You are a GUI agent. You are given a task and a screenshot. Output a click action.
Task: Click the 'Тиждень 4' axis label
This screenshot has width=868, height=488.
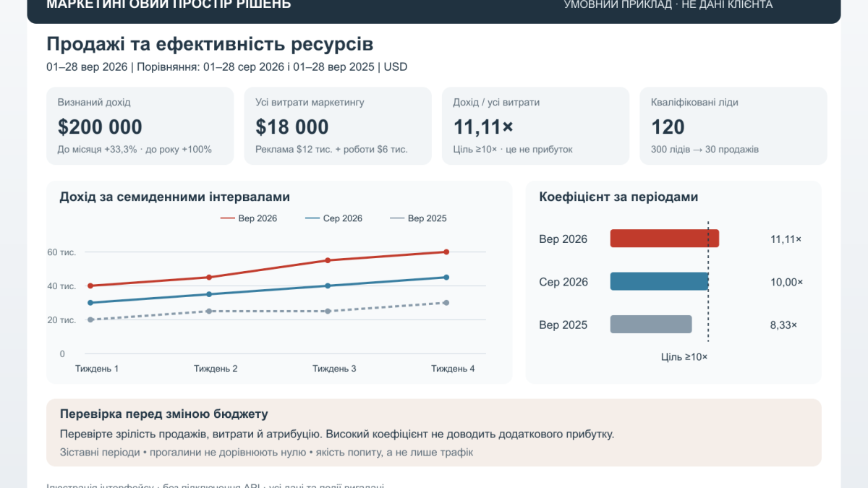click(x=453, y=369)
